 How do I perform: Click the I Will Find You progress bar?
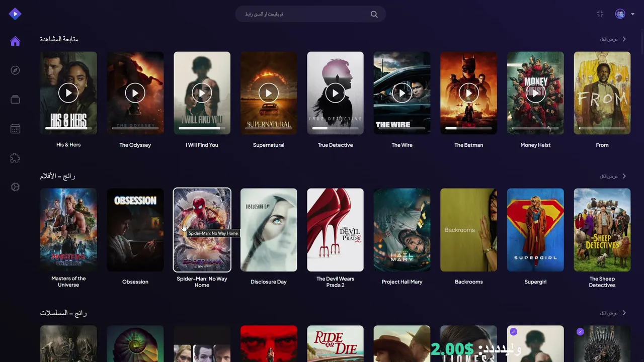click(202, 128)
